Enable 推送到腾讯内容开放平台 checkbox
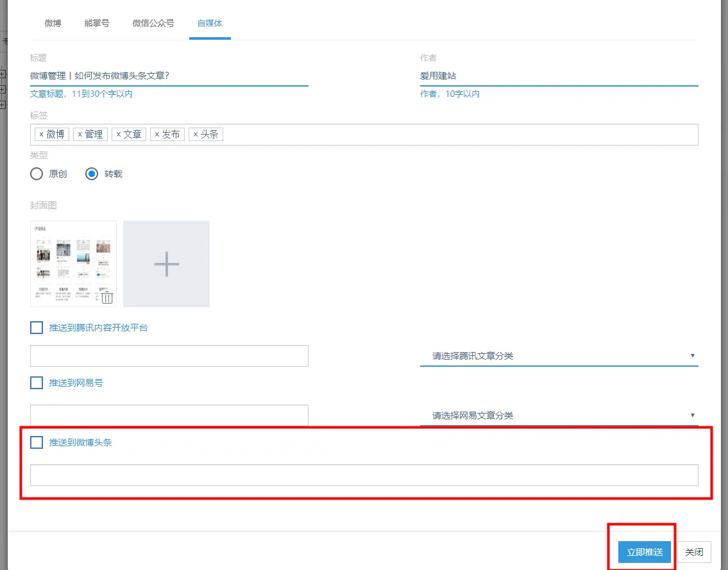 click(x=37, y=328)
